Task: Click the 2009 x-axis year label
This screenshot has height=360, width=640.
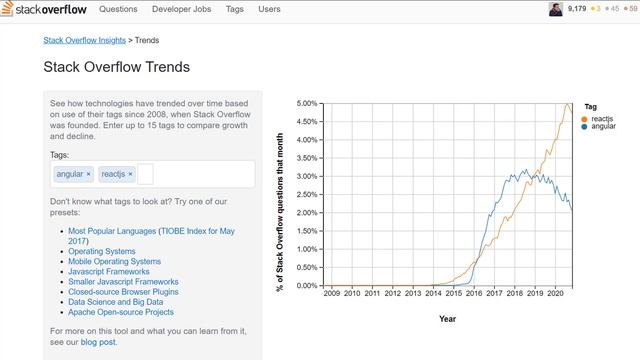Action: click(331, 293)
